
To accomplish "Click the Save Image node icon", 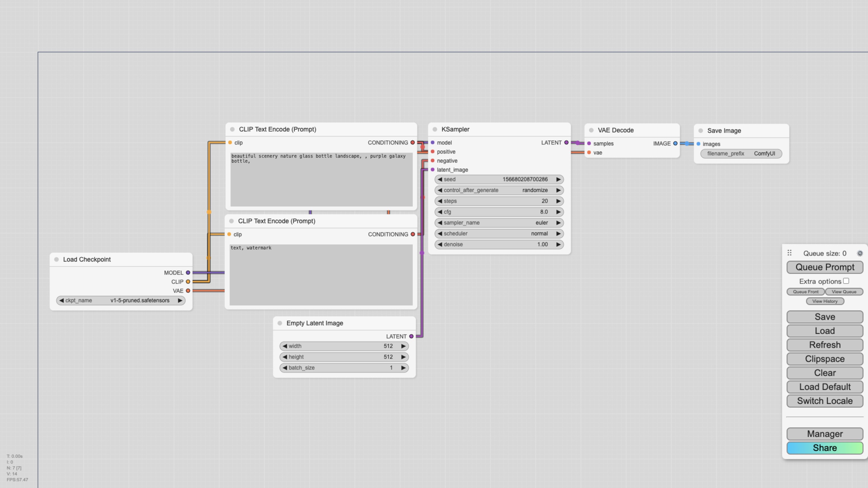I will click(x=700, y=130).
